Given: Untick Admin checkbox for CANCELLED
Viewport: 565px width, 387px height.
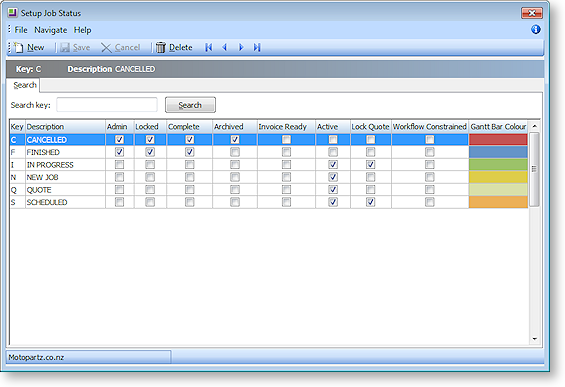Looking at the screenshot, I should click(x=119, y=139).
